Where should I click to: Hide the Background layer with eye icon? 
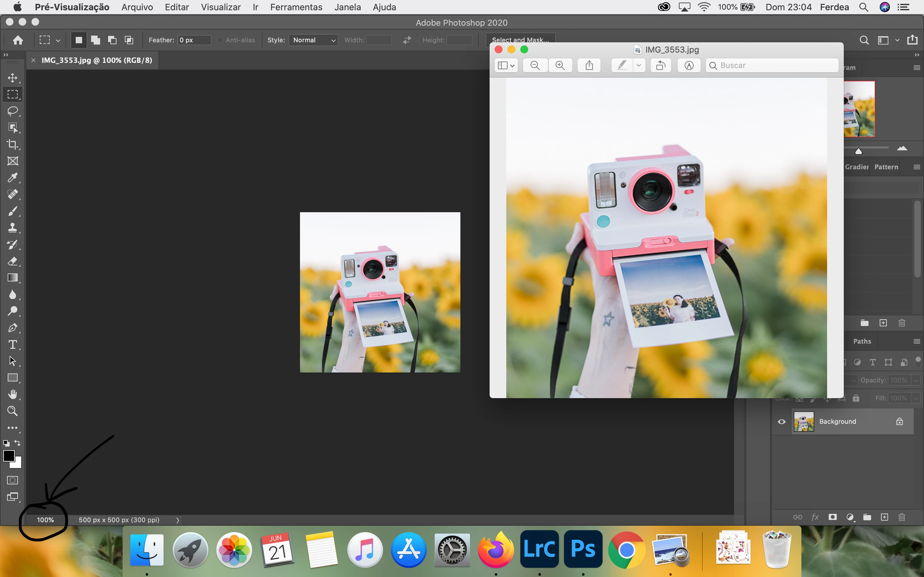coord(782,422)
